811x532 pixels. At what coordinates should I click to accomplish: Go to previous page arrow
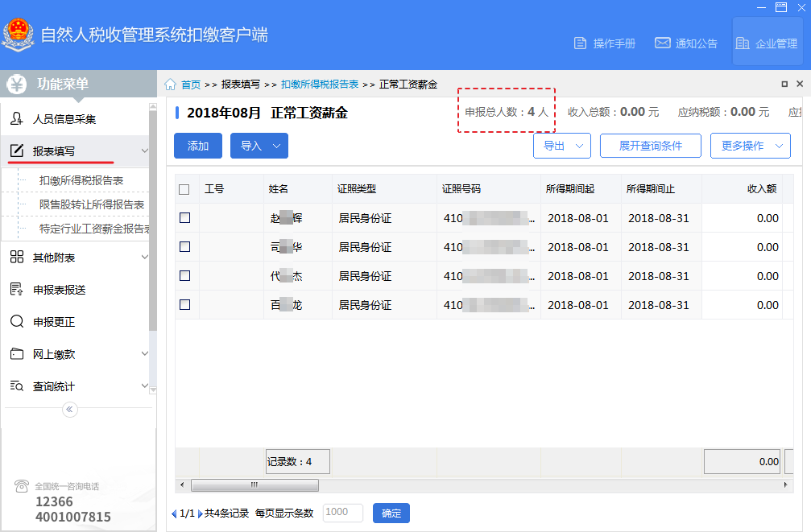click(x=174, y=514)
